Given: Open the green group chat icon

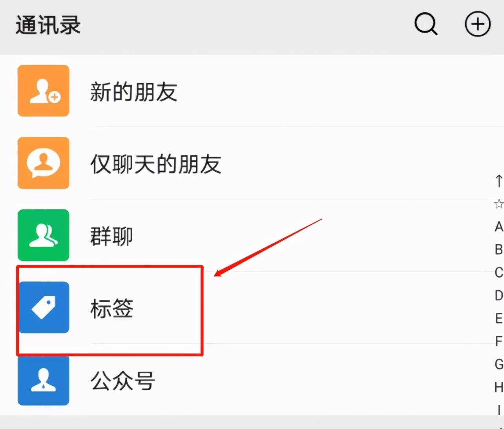Looking at the screenshot, I should 43,235.
